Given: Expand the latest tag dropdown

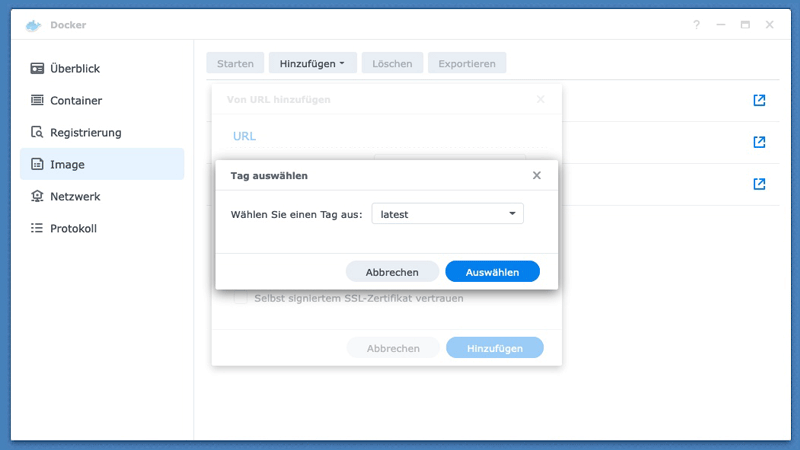Looking at the screenshot, I should pyautogui.click(x=447, y=214).
